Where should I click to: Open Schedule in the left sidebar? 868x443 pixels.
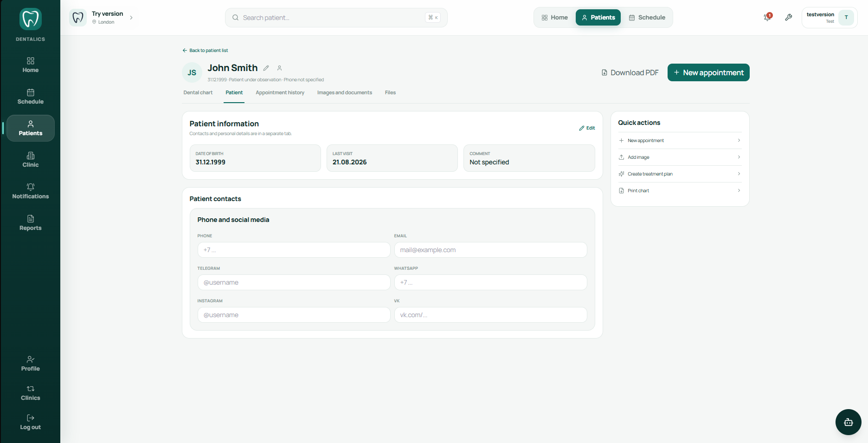coord(31,97)
